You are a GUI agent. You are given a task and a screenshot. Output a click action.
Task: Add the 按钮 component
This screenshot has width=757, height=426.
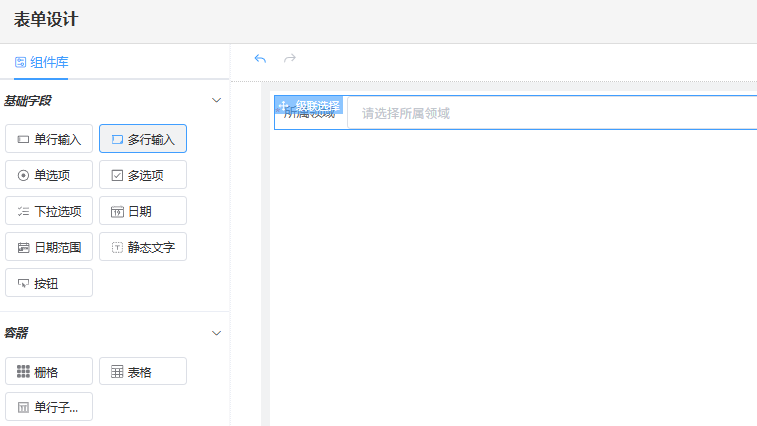click(49, 283)
